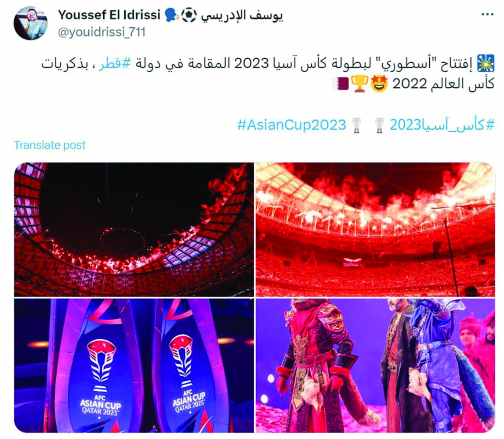
Task: Click the sparkle emoji starting the post
Action: click(486, 63)
